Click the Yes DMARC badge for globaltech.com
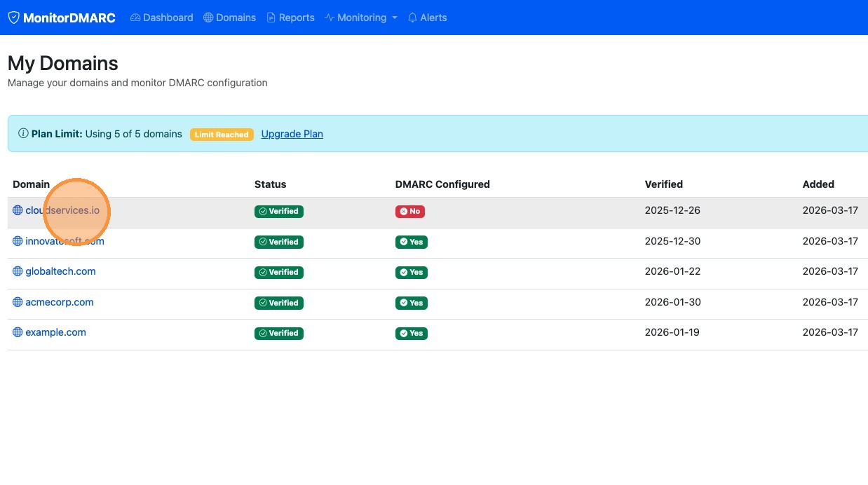868x485 pixels. [x=412, y=272]
